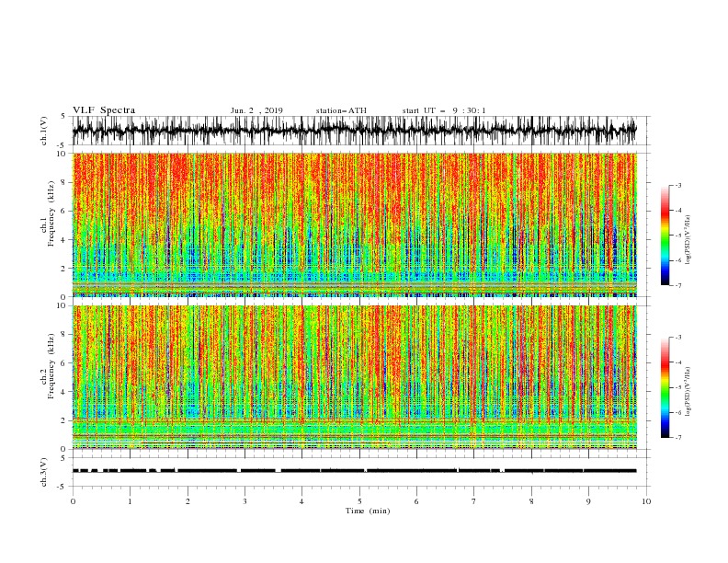Click the ch.1 PSD color scale bar

[x=665, y=236]
